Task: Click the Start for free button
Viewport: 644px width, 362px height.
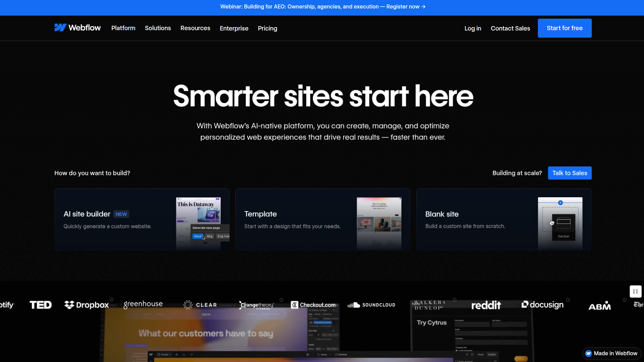Action: pyautogui.click(x=564, y=28)
